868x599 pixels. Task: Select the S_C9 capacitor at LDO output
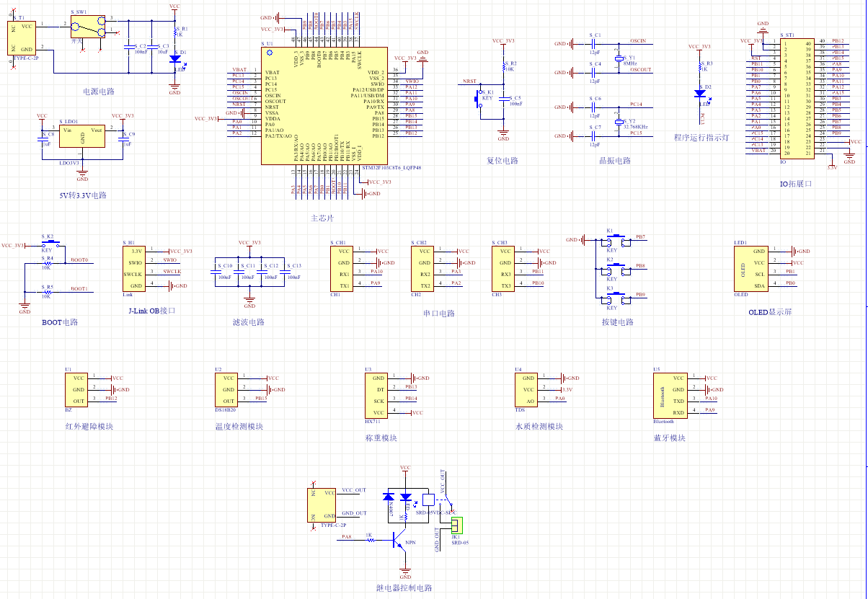[123, 141]
